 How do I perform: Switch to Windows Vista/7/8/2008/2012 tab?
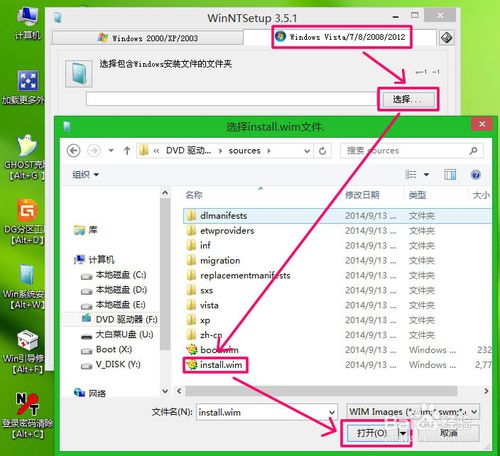tap(341, 37)
